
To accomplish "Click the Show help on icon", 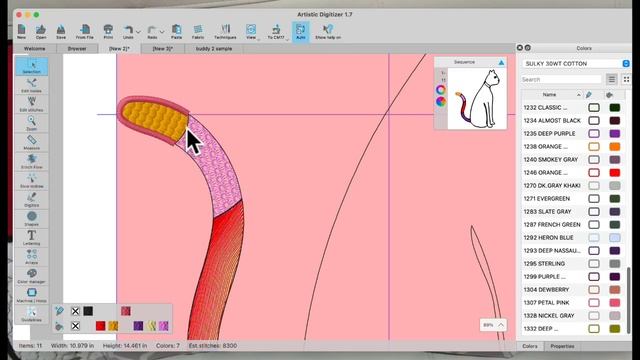I will (x=328, y=31).
